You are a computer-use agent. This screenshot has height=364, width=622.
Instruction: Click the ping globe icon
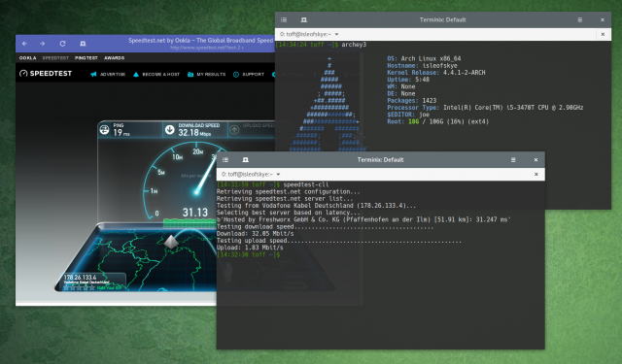(104, 129)
